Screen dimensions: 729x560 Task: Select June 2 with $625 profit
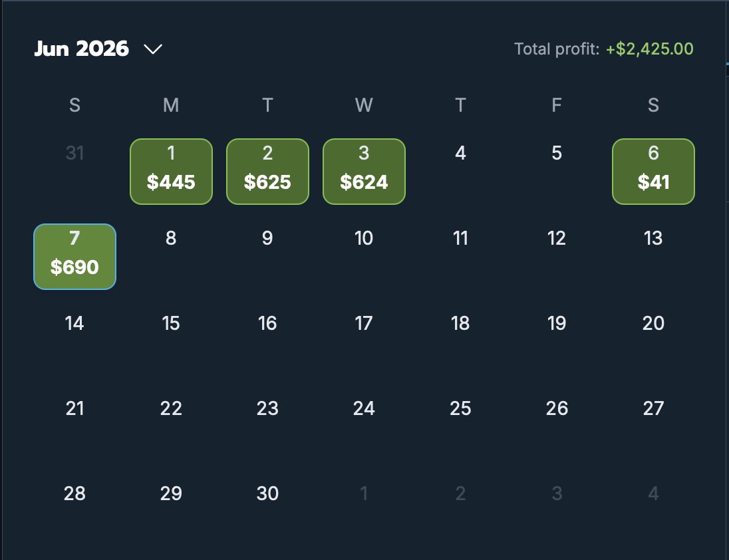pos(267,172)
